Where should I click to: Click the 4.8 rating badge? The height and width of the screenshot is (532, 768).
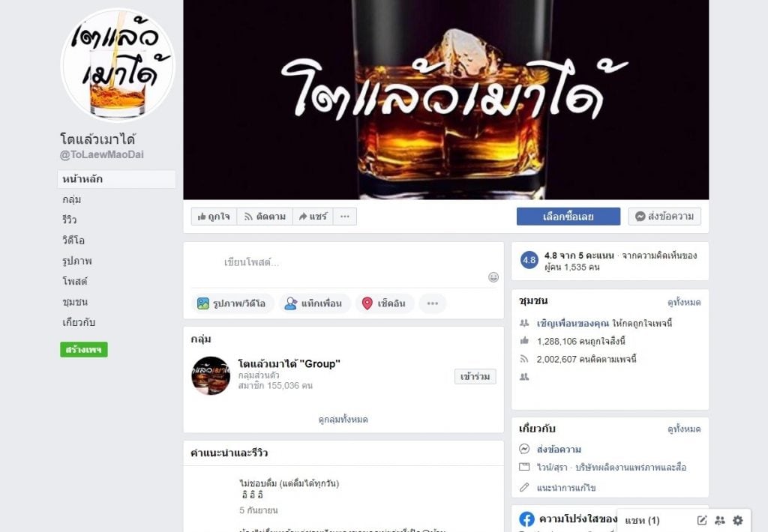click(529, 260)
